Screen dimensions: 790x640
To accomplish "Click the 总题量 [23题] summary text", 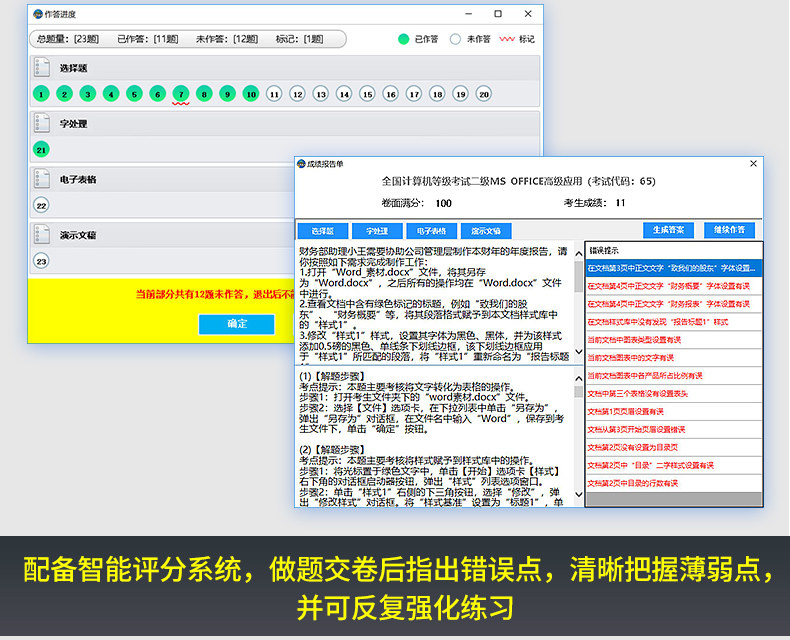I will 68,39.
